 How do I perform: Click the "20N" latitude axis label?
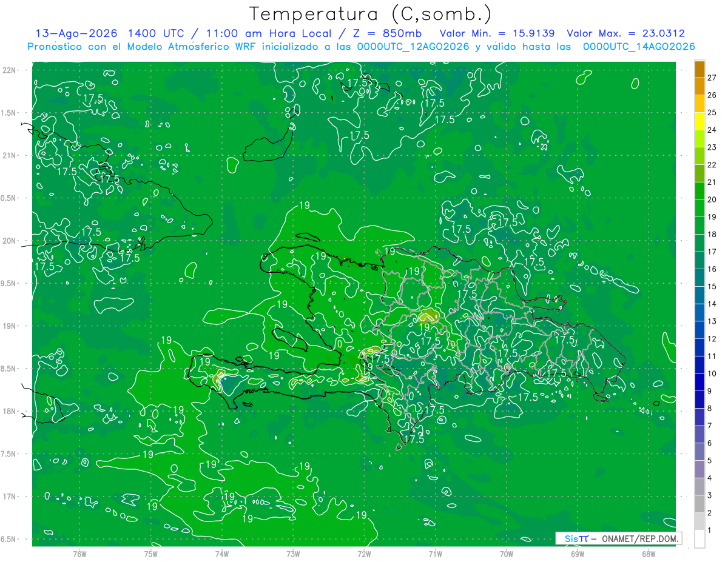(x=10, y=241)
